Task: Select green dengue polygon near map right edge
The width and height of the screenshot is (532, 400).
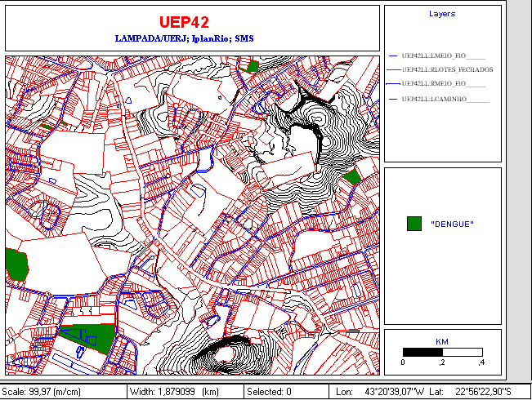Action: tap(352, 177)
